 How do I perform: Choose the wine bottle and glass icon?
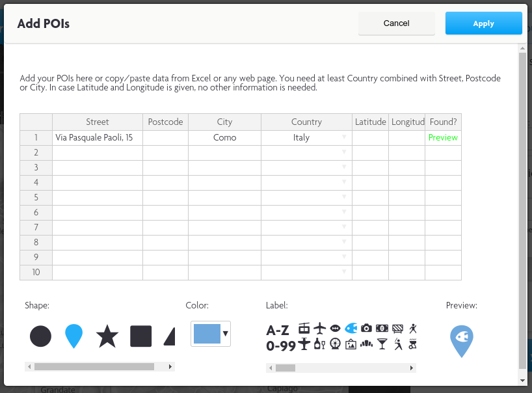319,344
